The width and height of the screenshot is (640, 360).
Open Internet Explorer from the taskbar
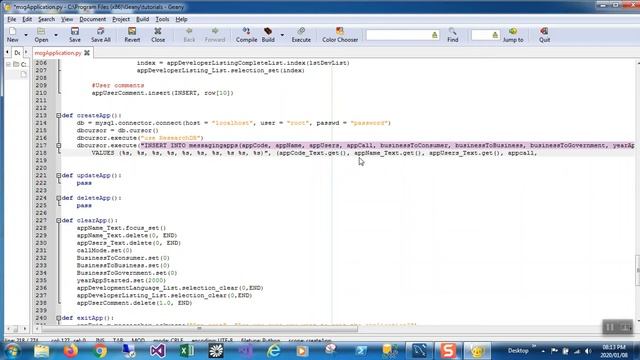point(273,351)
